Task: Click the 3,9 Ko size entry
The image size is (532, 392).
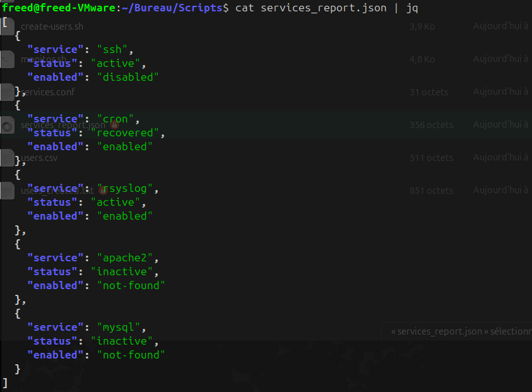Action: 422,27
